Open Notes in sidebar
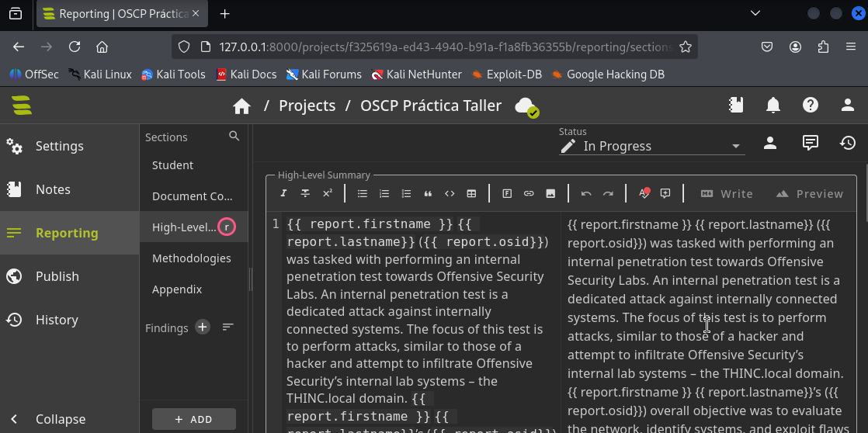This screenshot has width=868, height=433. [x=69, y=189]
